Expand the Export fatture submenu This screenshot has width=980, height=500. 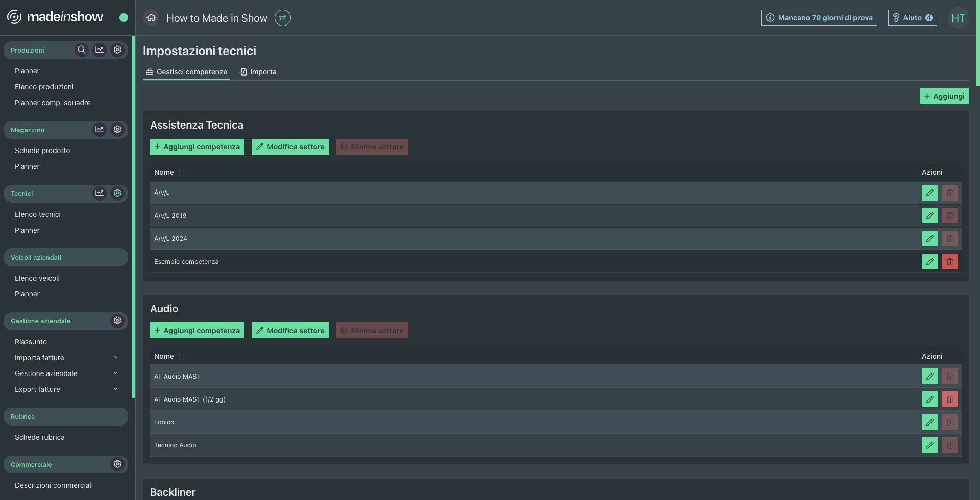coord(116,389)
